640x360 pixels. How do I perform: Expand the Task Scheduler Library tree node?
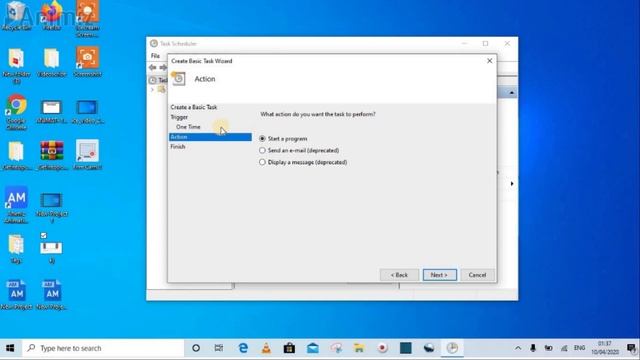[152, 90]
